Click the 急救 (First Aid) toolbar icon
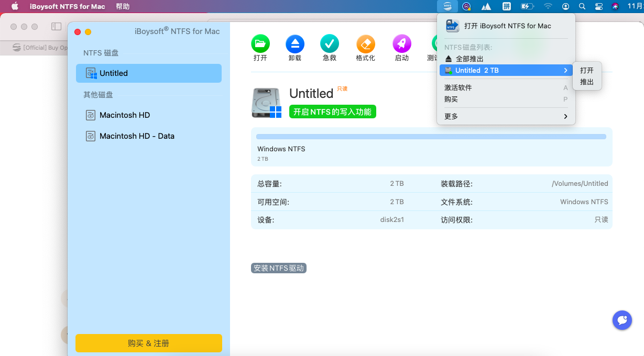Image resolution: width=644 pixels, height=356 pixels. pyautogui.click(x=330, y=44)
